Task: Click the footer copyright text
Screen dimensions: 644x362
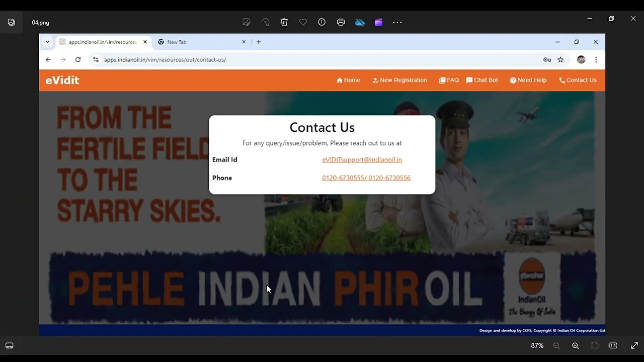Action: click(542, 330)
